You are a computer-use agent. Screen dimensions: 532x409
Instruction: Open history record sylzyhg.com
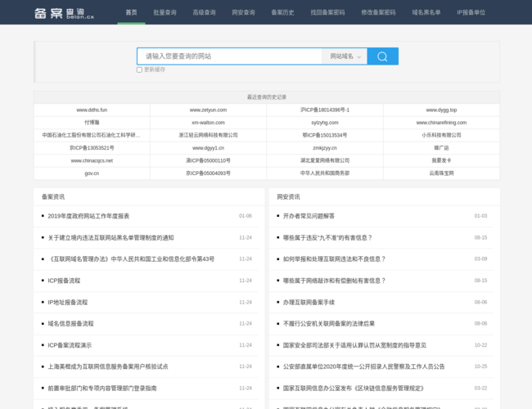click(325, 123)
